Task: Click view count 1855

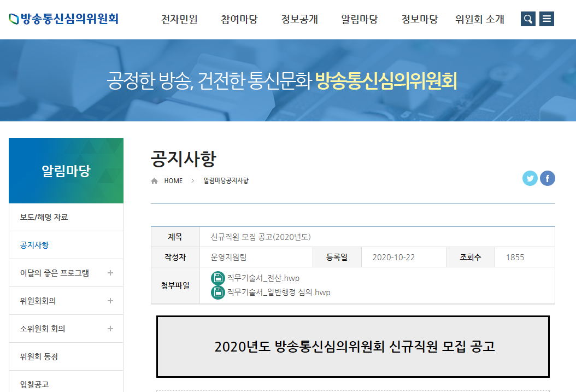Action: 515,257
